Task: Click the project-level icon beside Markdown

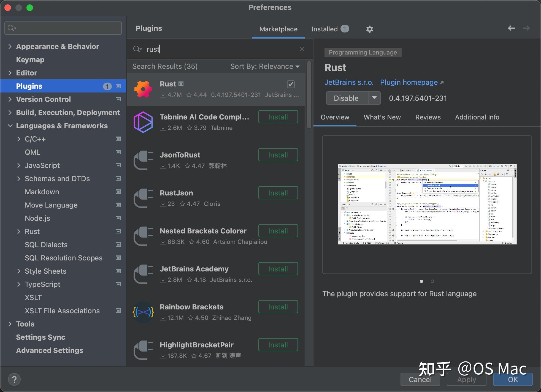Action: click(x=118, y=192)
